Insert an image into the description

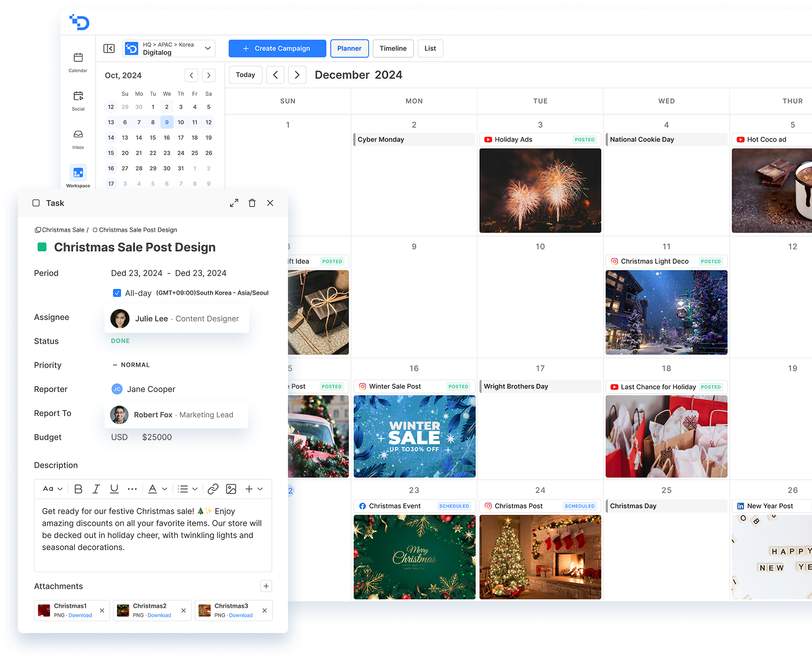pyautogui.click(x=231, y=489)
